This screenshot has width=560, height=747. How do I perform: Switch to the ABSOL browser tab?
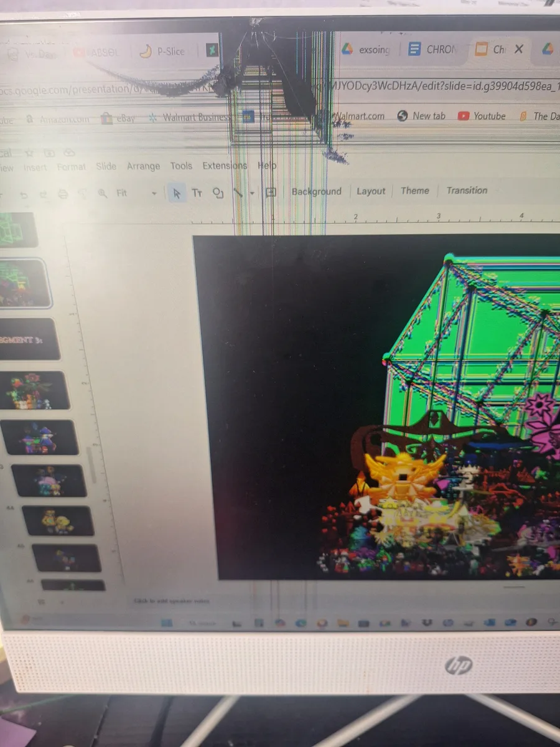(96, 53)
